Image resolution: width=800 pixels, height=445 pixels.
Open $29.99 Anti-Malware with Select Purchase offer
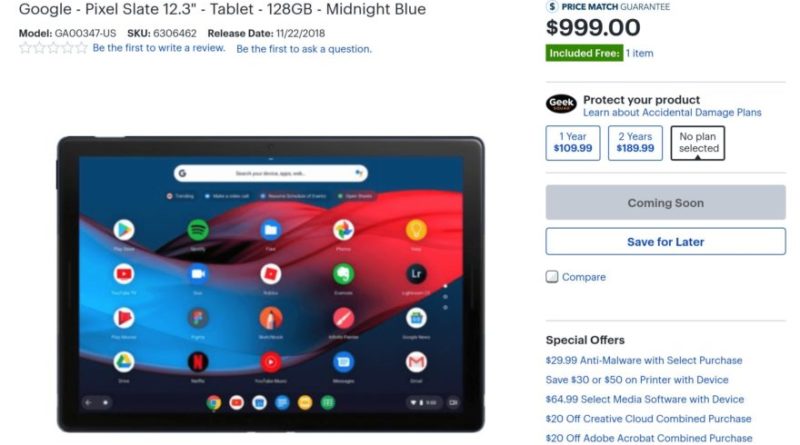644,360
